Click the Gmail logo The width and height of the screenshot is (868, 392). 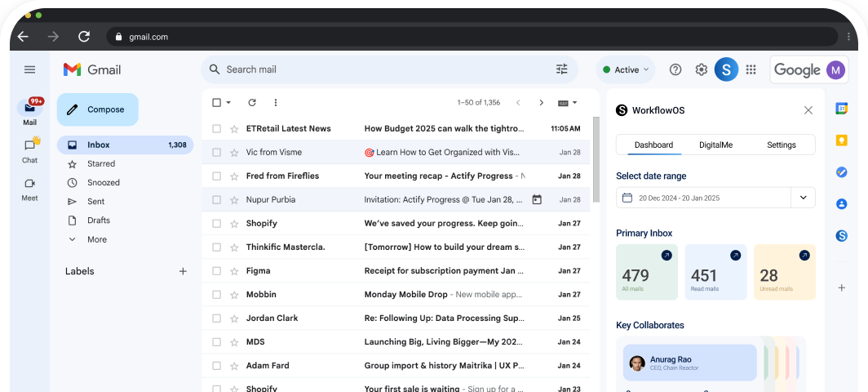click(92, 70)
